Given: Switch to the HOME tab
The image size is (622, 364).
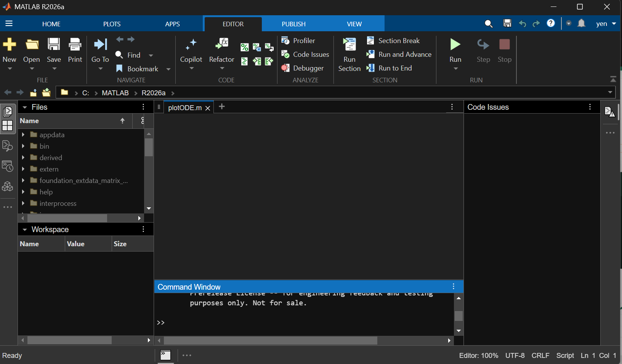Looking at the screenshot, I should [x=51, y=24].
